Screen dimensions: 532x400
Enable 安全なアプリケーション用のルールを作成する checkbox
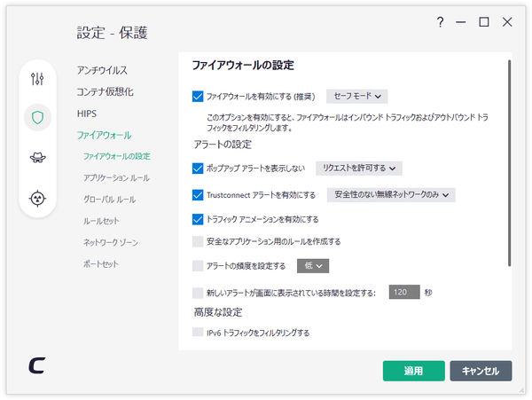coord(198,241)
